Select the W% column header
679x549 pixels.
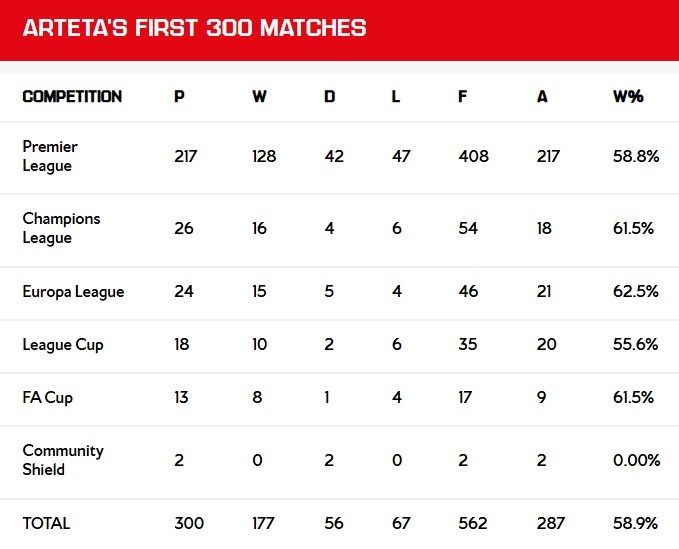[628, 97]
